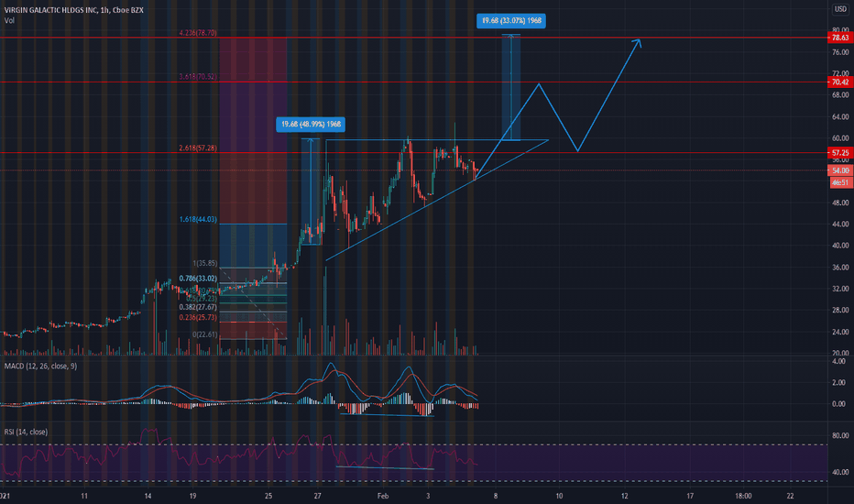This screenshot has width=854, height=504.
Task: Click the Feb label on the time axis
Action: coord(383,497)
